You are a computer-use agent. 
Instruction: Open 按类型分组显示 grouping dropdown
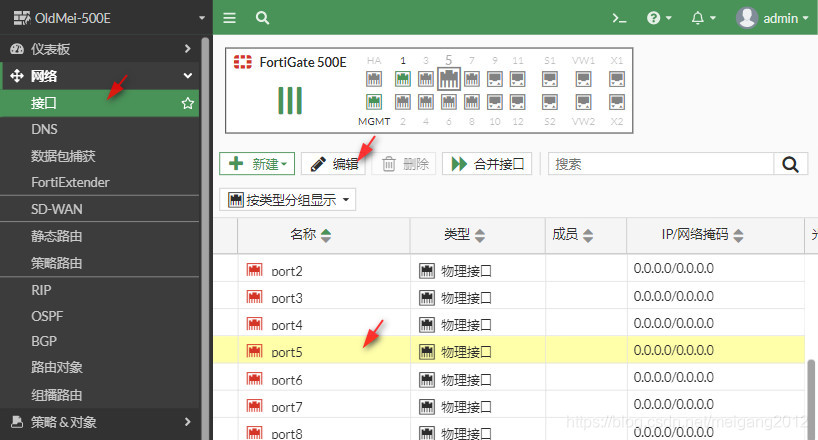coord(287,200)
